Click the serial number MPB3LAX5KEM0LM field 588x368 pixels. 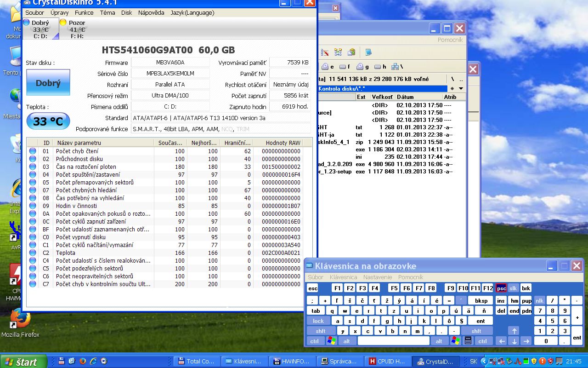170,74
